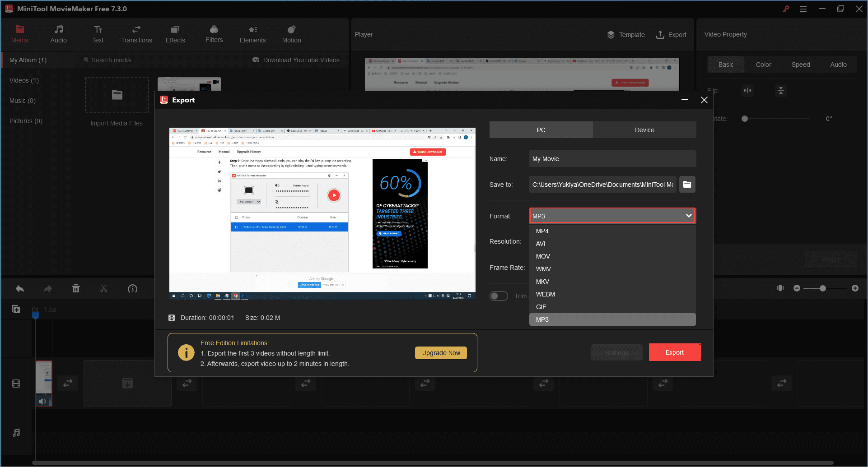
Task: Select Music (0) category
Action: (x=23, y=101)
